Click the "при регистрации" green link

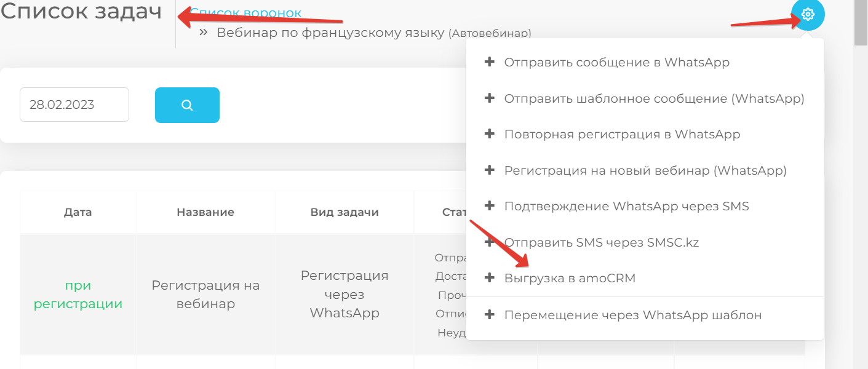coord(78,295)
